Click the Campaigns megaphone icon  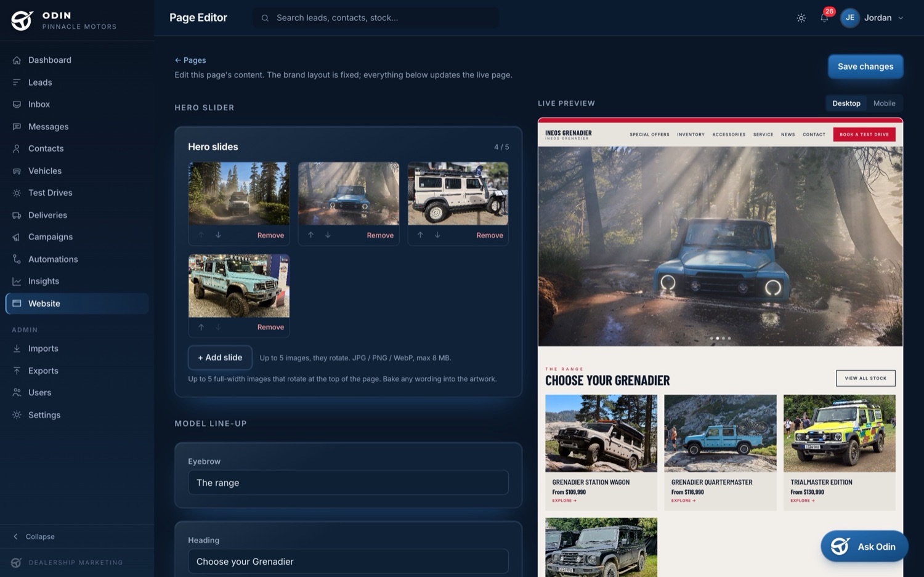[x=17, y=237]
